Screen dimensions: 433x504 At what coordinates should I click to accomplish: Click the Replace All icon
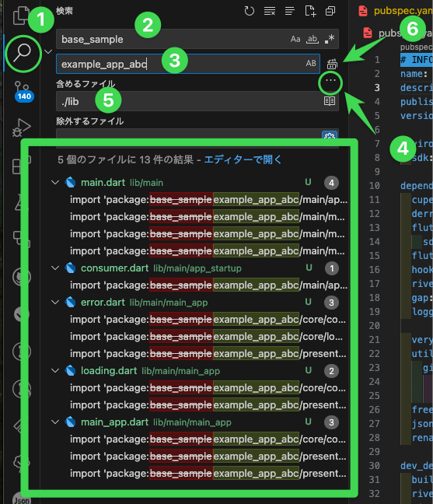click(x=332, y=65)
